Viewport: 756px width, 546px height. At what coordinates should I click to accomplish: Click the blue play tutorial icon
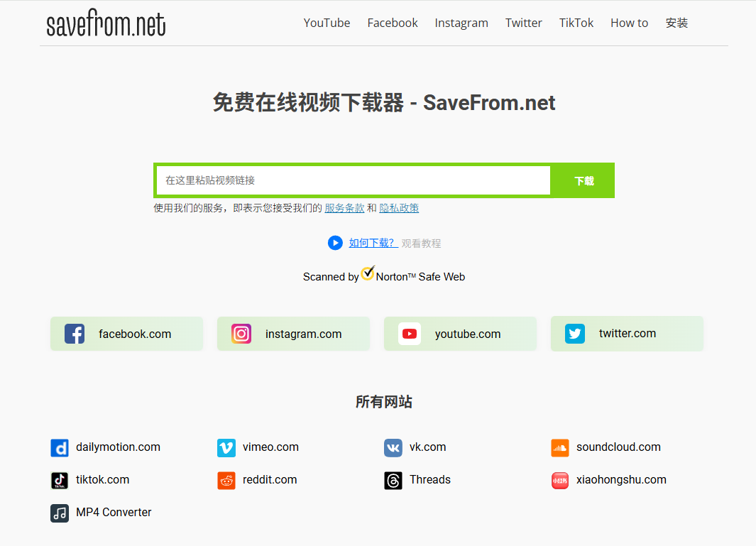335,243
